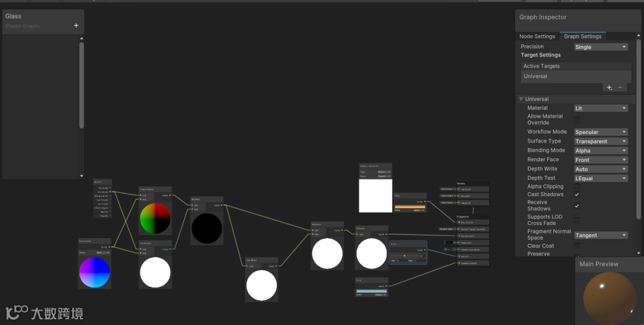Open the Render Face dropdown

pyautogui.click(x=601, y=160)
